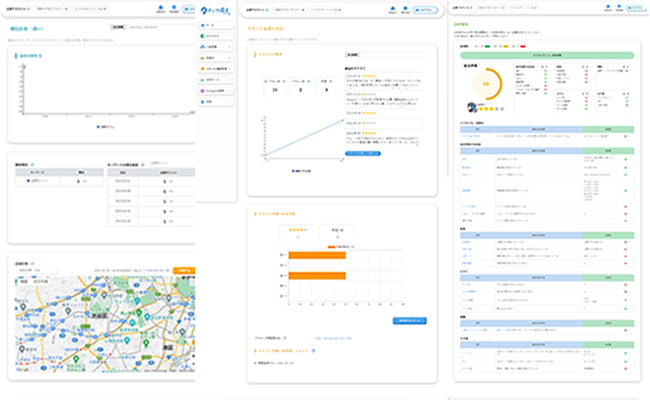Toggle the orange legend entry above the bar chart
This screenshot has width=650, height=400.
pos(341,247)
